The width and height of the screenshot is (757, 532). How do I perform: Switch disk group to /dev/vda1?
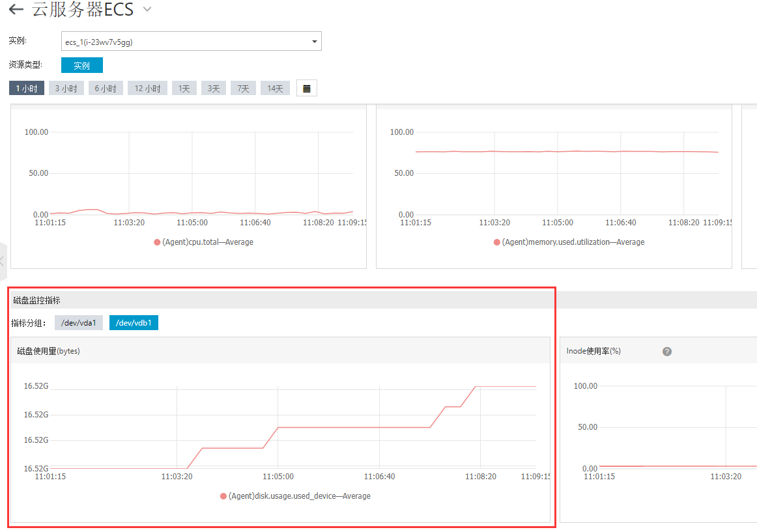click(79, 322)
